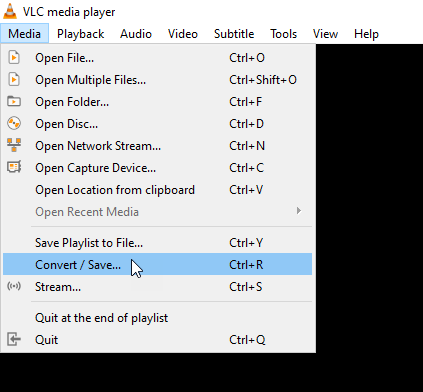Click the Open Folder icon
The width and height of the screenshot is (423, 392).
tap(14, 101)
